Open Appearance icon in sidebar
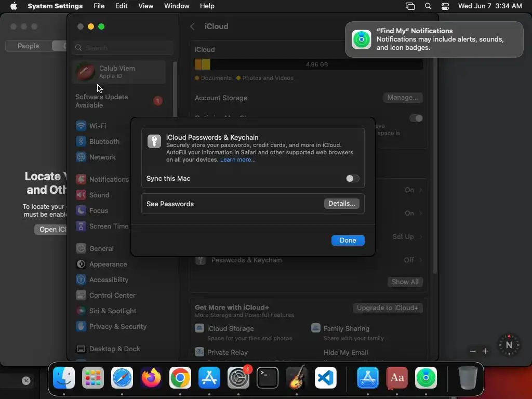 click(x=81, y=264)
